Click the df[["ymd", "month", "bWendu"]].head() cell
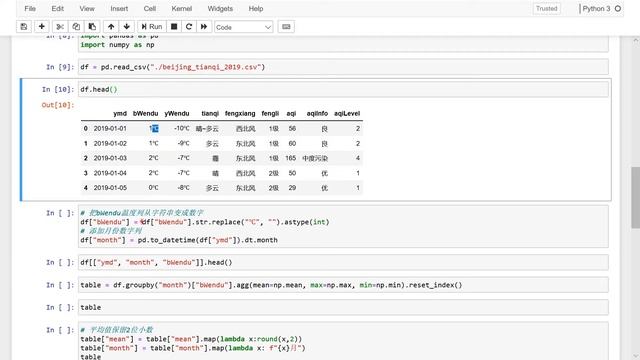 click(343, 262)
